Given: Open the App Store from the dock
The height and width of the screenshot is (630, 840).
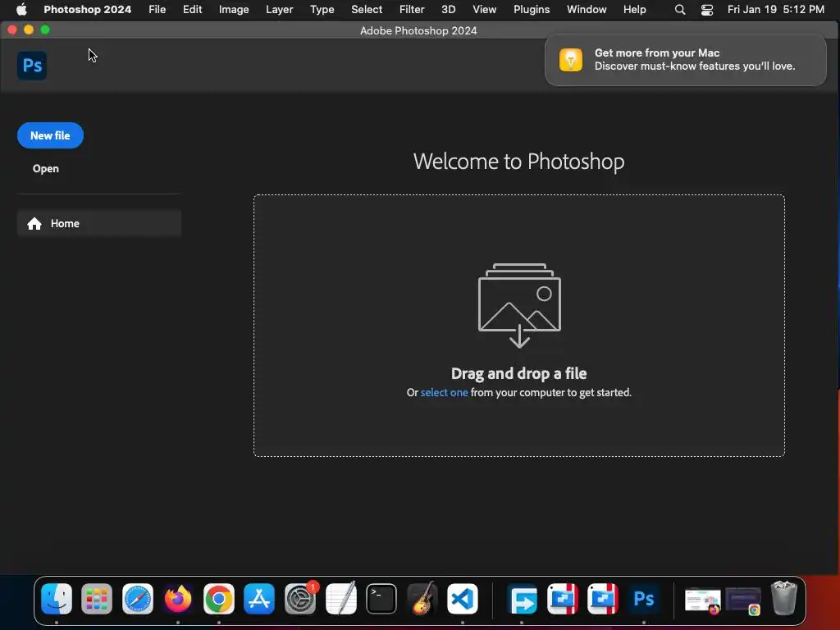Looking at the screenshot, I should [x=259, y=598].
